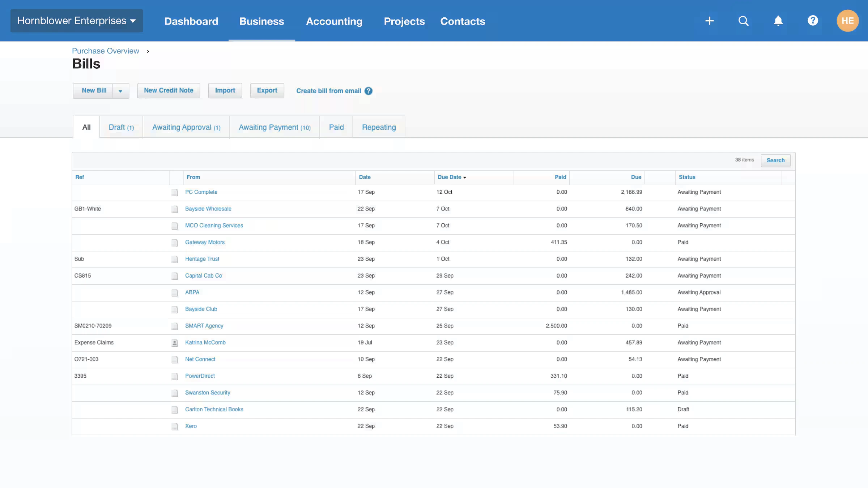Click Create bill from email link
868x488 pixels.
click(329, 91)
